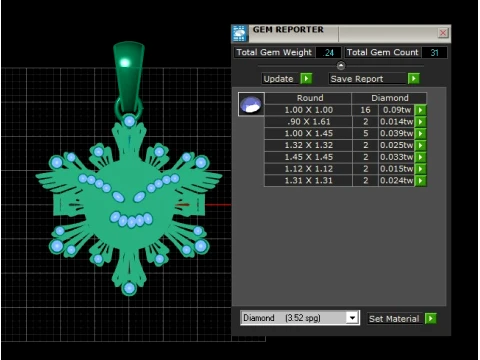Click the 0.024tw weight cell
Image resolution: width=480 pixels, height=360 pixels.
click(397, 181)
